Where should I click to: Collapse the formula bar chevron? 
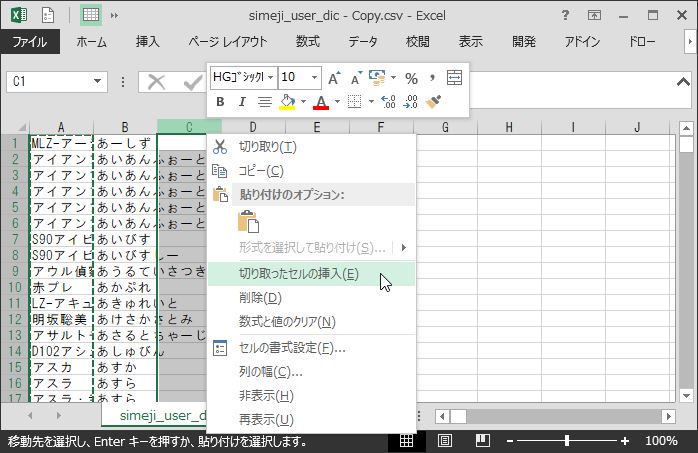(x=683, y=82)
